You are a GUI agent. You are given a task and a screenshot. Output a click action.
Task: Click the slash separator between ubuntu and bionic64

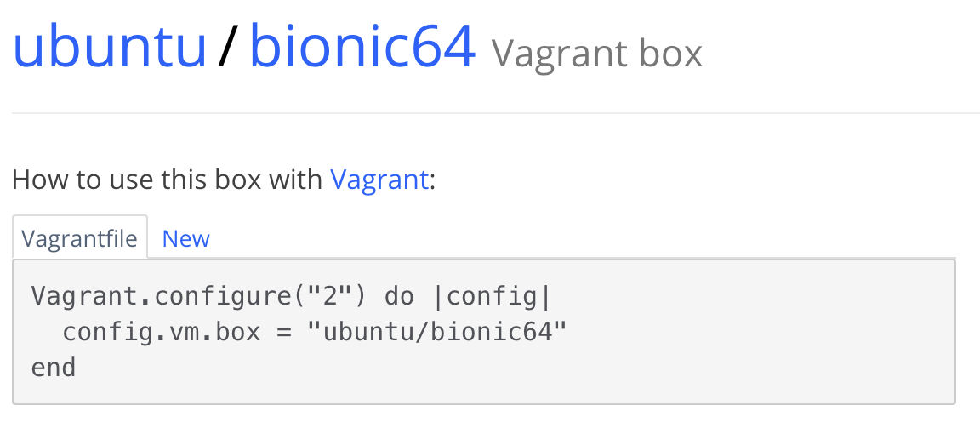[x=228, y=47]
